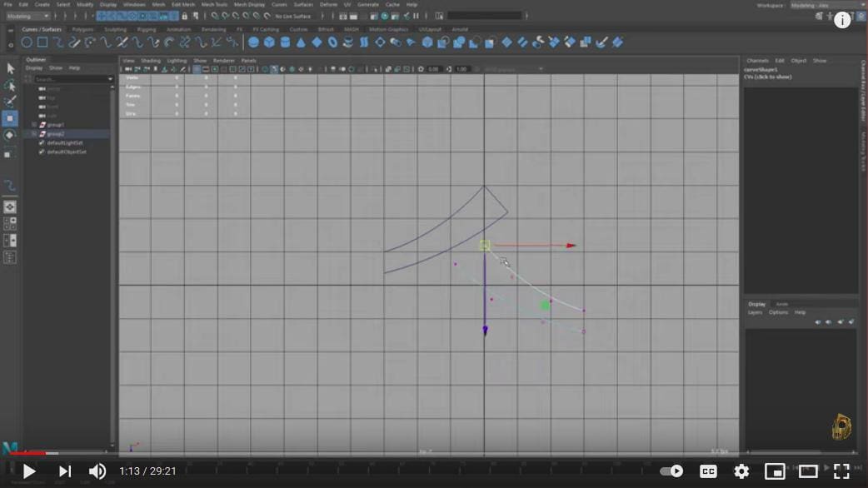868x488 pixels.
Task: Create a NURBS plane from the shelf
Action: point(317,42)
